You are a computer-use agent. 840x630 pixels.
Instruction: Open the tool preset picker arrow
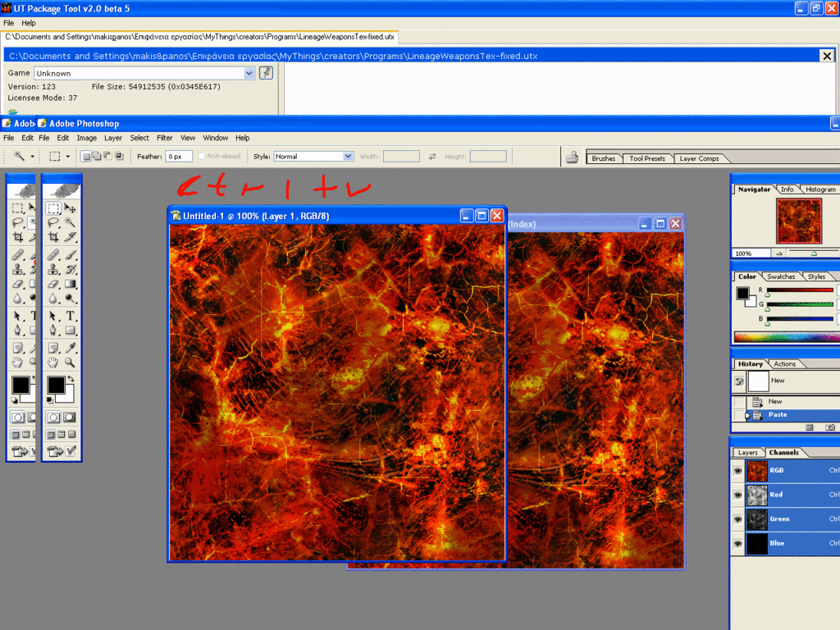click(33, 156)
